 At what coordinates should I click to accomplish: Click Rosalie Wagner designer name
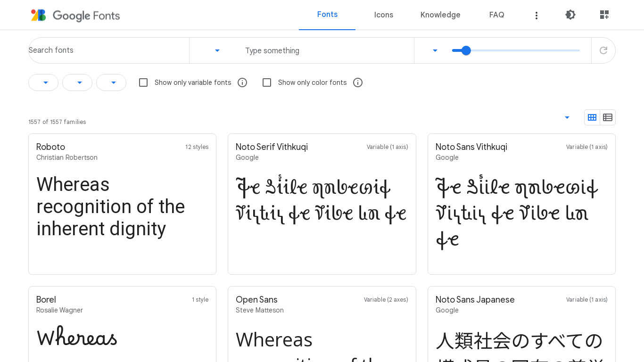pos(59,310)
